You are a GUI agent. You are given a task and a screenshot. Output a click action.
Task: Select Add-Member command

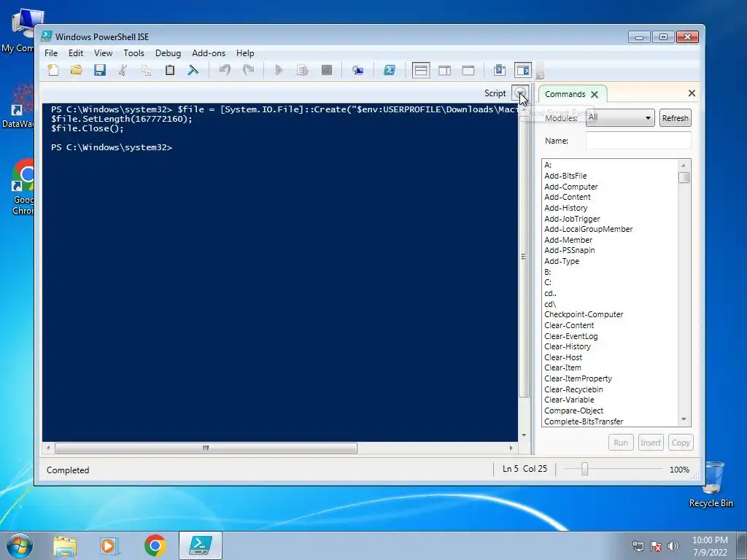point(568,240)
